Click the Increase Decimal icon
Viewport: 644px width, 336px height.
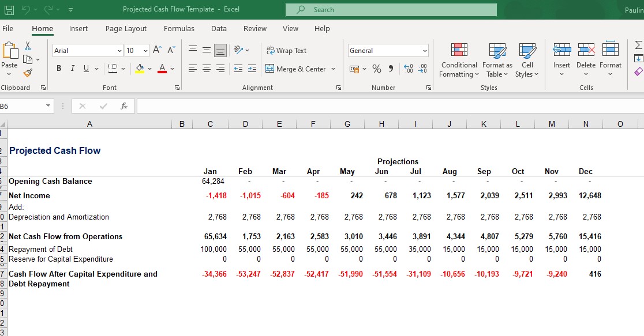(409, 69)
